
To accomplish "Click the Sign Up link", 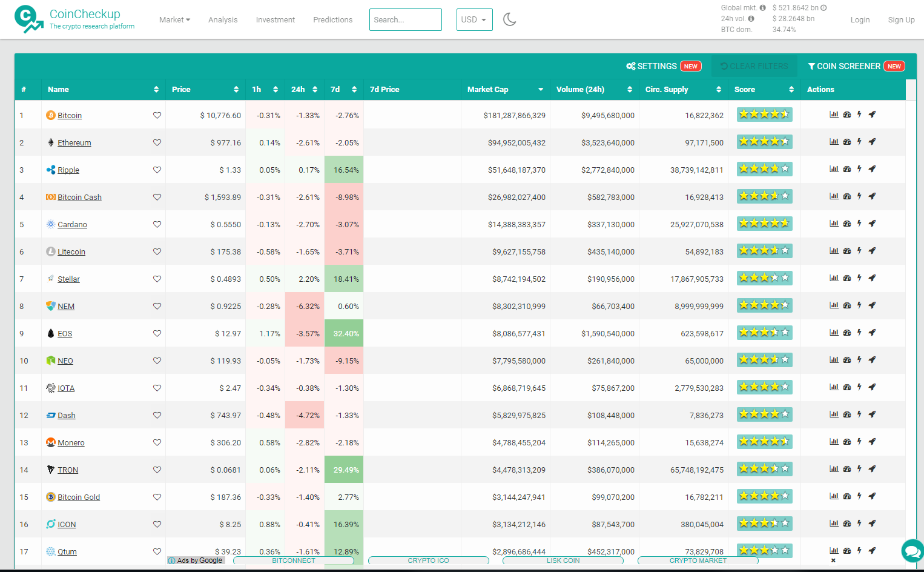I will coord(901,19).
